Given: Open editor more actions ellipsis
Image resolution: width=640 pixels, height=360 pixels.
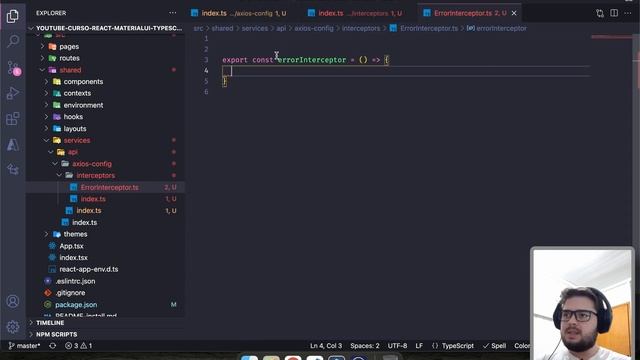Looking at the screenshot, I should (x=628, y=13).
